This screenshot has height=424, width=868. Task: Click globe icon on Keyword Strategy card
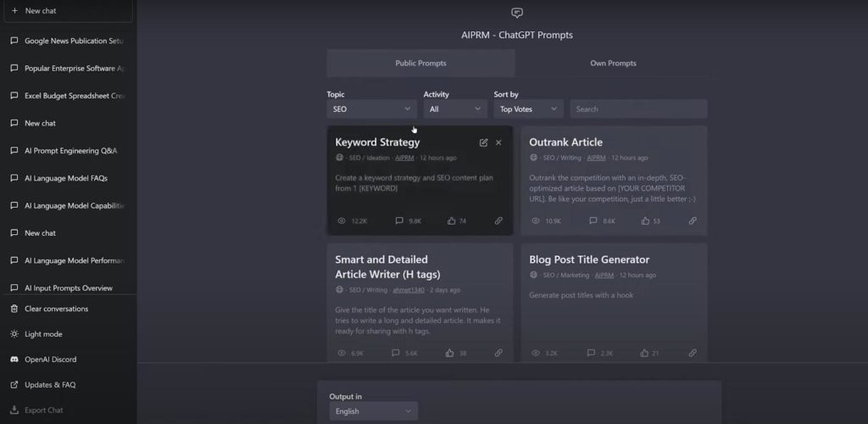[339, 158]
